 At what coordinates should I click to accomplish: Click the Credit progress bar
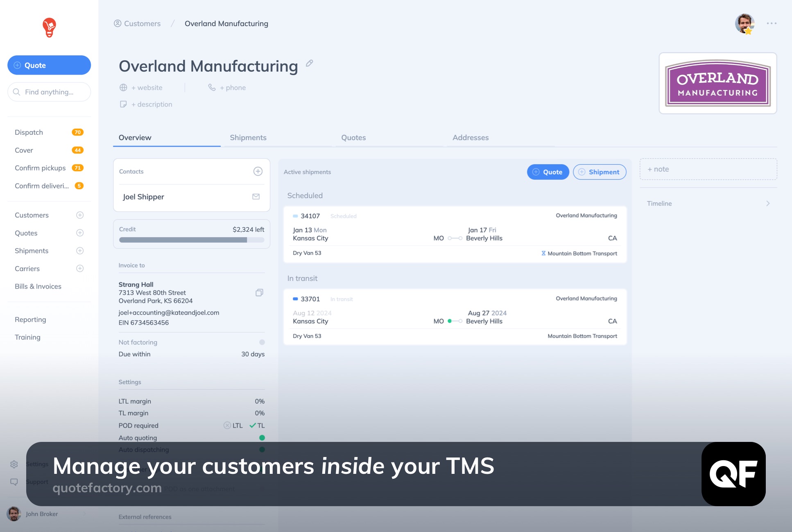[191, 240]
